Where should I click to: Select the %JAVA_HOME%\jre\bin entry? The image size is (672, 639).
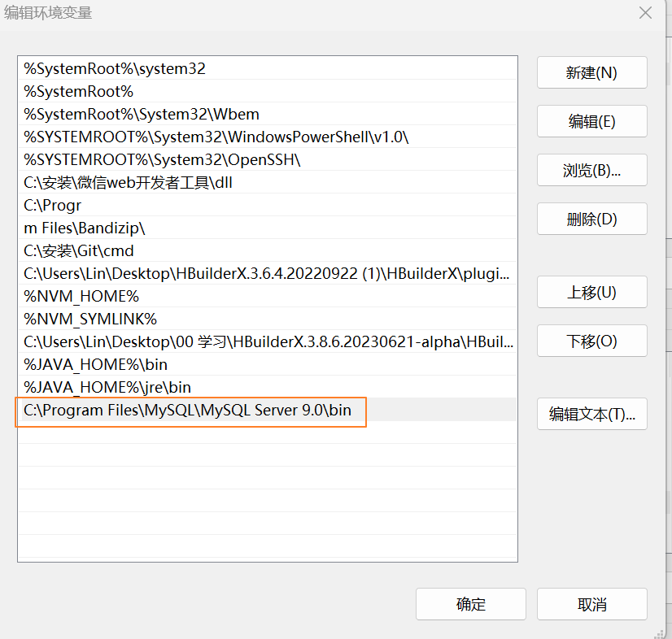(107, 388)
